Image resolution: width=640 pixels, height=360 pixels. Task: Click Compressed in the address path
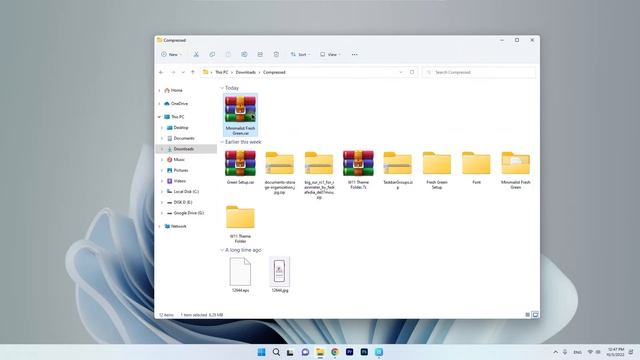tap(274, 72)
